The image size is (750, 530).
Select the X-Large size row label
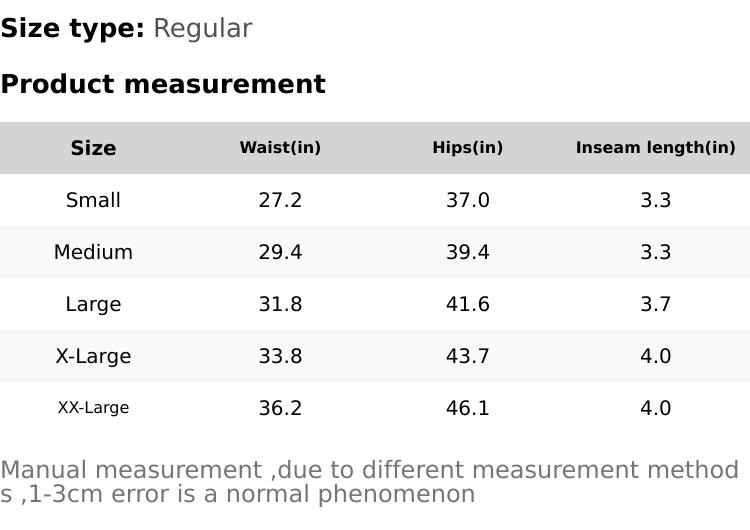(x=93, y=356)
